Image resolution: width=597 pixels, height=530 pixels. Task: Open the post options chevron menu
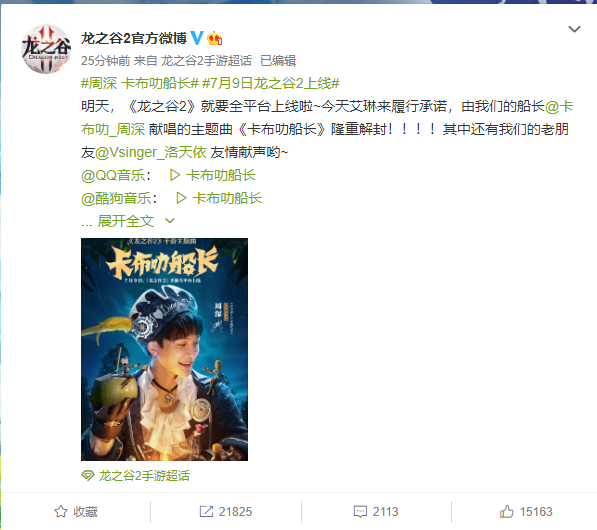[x=574, y=29]
